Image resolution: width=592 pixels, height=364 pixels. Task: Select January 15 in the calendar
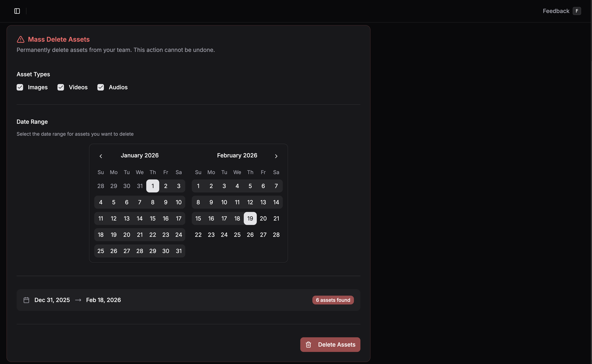pyautogui.click(x=153, y=218)
